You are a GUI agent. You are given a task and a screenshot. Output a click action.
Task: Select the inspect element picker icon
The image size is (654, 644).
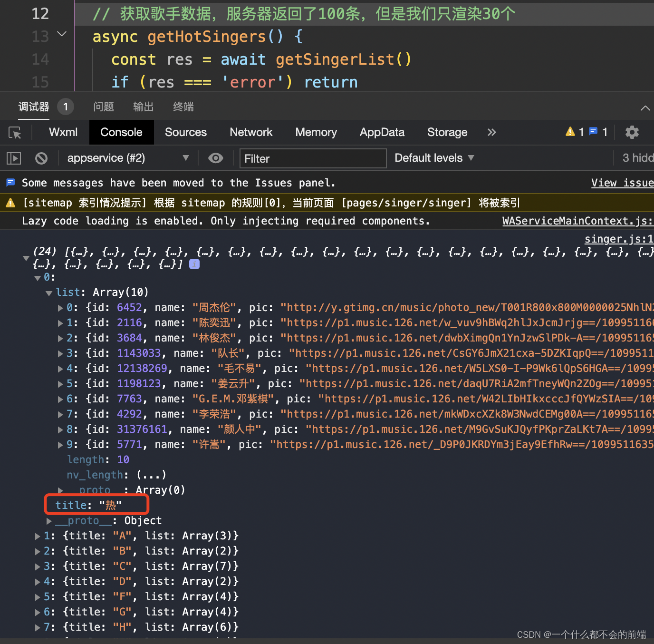(15, 133)
